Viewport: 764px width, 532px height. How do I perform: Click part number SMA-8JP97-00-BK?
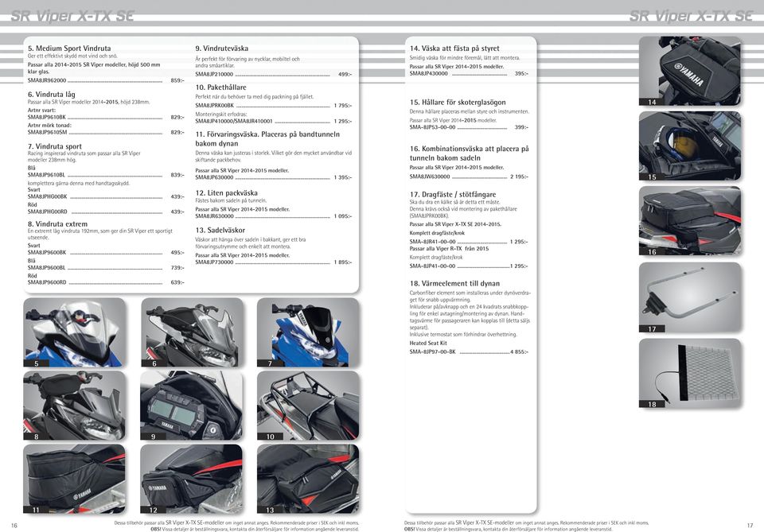433,352
